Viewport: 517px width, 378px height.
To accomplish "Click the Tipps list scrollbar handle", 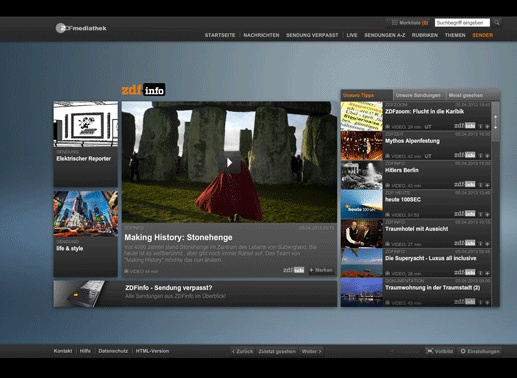I will [496, 122].
